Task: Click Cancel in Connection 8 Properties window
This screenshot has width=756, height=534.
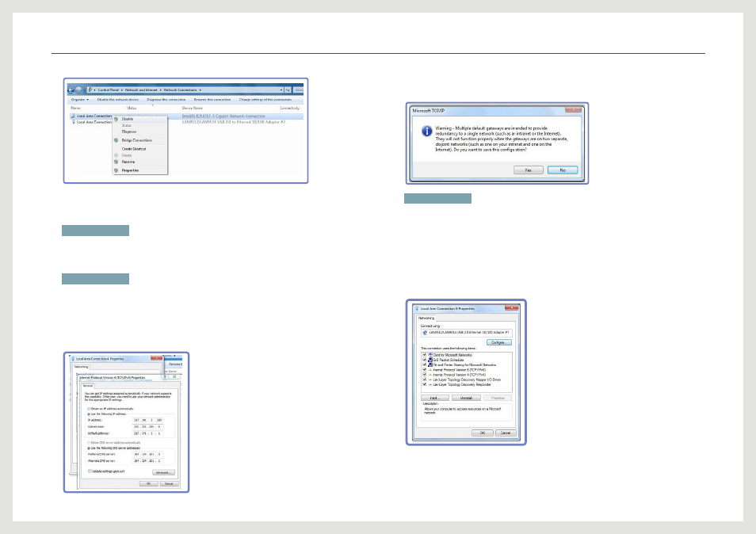Action: [x=506, y=433]
